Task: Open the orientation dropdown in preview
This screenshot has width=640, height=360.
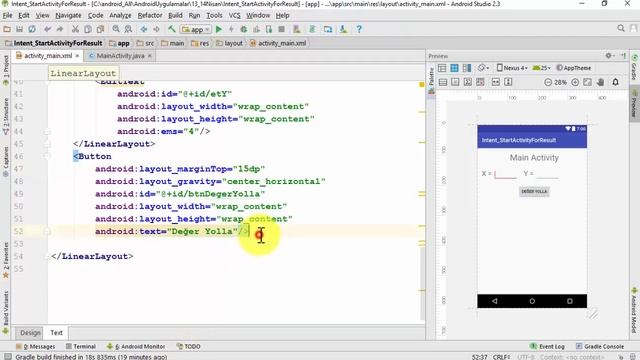Action: pyautogui.click(x=483, y=68)
